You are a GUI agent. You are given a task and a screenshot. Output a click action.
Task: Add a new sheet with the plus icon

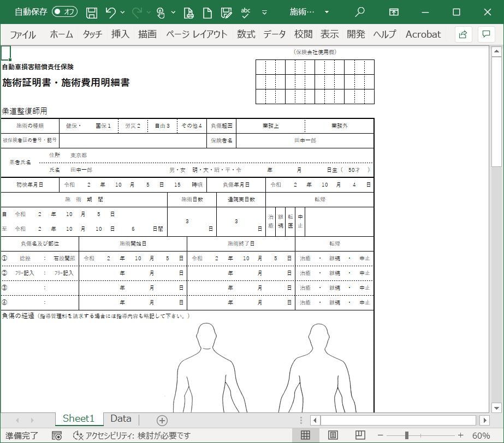tap(162, 421)
